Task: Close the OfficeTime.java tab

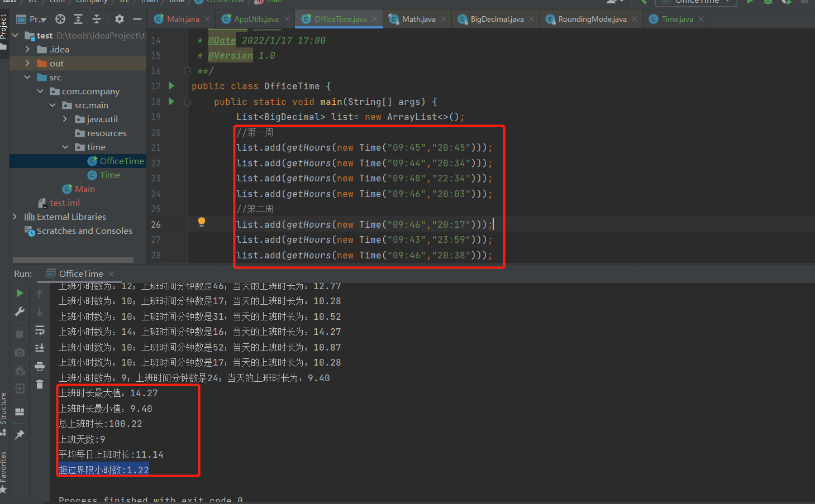Action: [x=375, y=19]
